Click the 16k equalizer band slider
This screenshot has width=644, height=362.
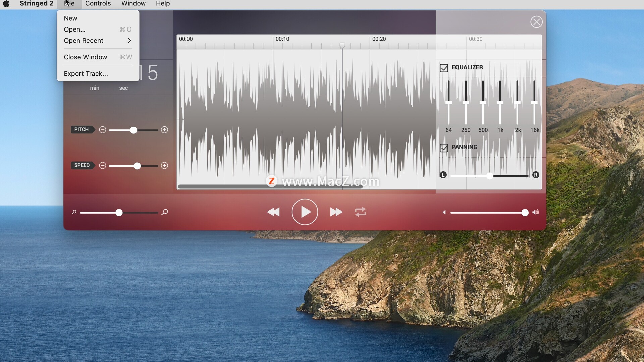pos(534,103)
